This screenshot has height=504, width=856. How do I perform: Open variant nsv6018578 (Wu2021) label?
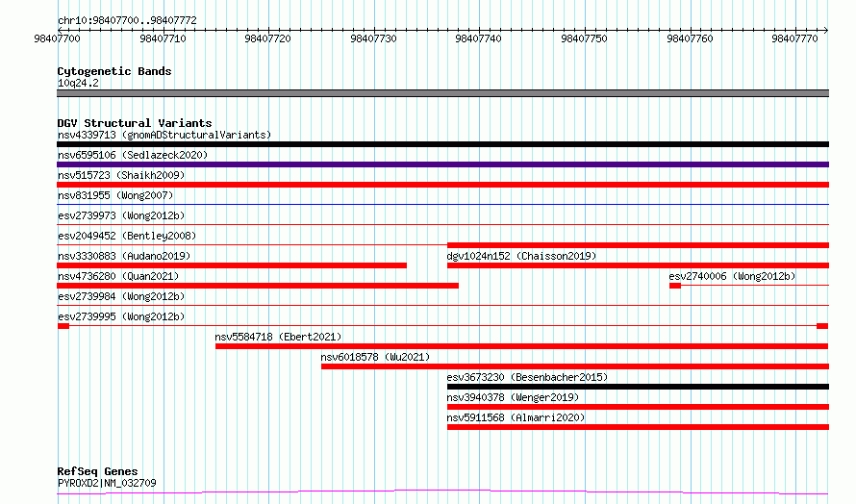click(375, 357)
